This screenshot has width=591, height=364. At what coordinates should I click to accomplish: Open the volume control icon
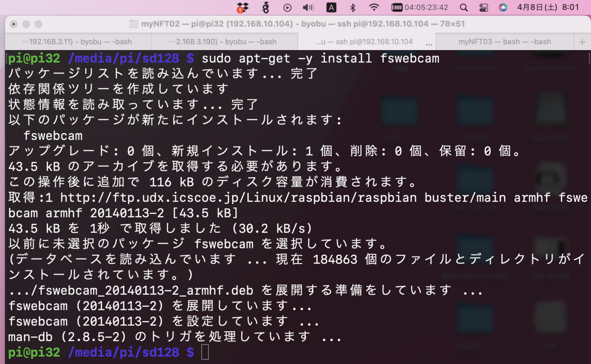tap(309, 8)
